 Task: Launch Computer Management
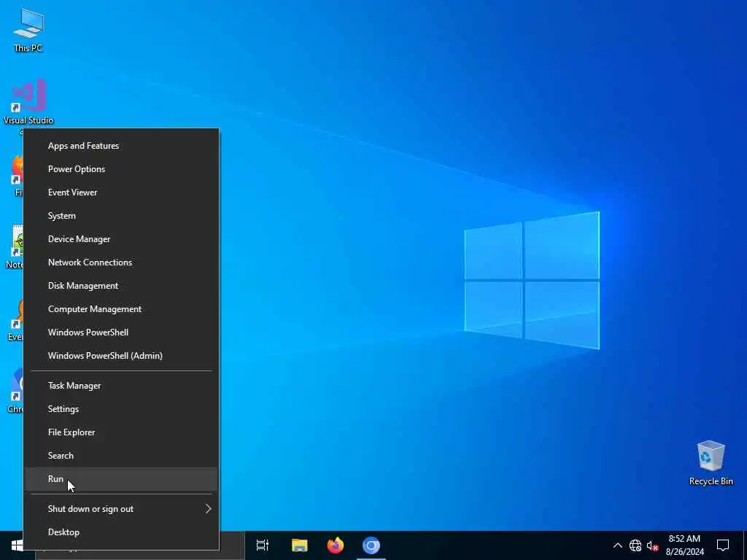pyautogui.click(x=122, y=309)
